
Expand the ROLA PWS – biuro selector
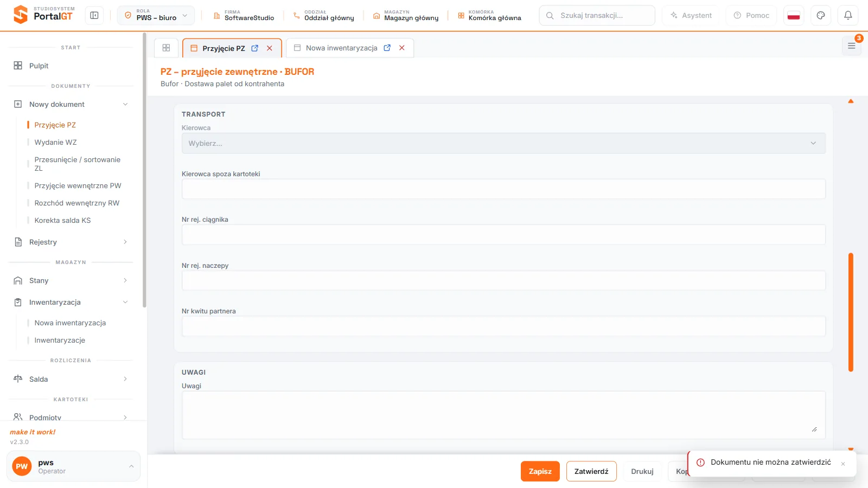point(156,15)
